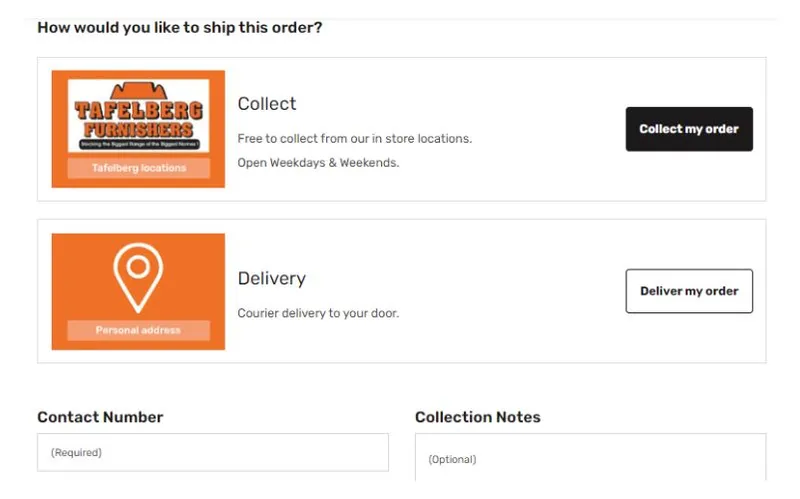The height and width of the screenshot is (499, 800).
Task: Click the Delivery heading
Action: click(x=272, y=279)
